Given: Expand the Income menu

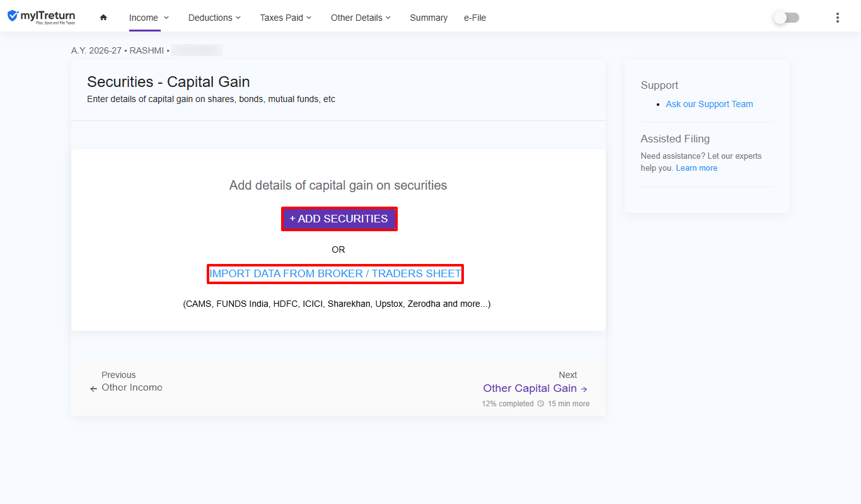Looking at the screenshot, I should pyautogui.click(x=149, y=18).
